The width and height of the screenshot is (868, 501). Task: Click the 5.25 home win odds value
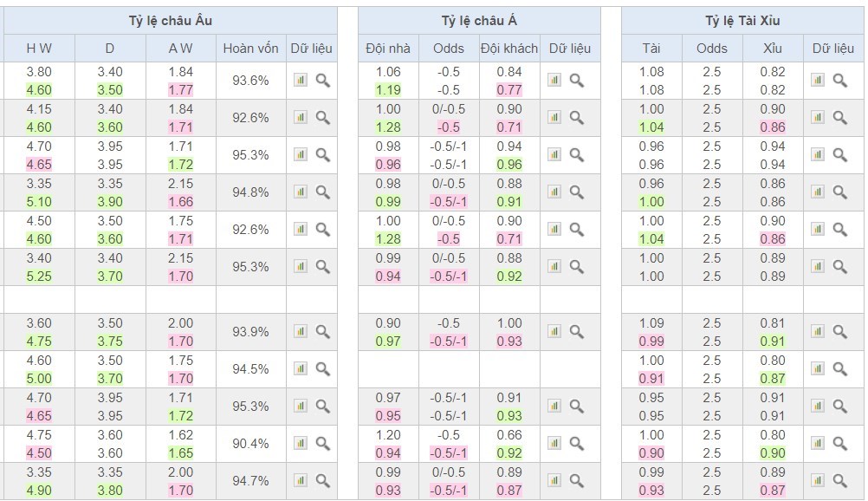point(39,277)
